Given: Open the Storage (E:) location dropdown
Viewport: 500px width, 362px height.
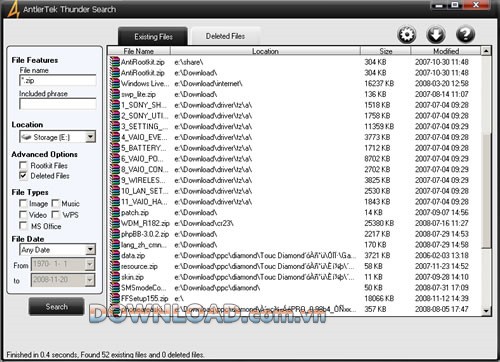Looking at the screenshot, I should (90, 137).
